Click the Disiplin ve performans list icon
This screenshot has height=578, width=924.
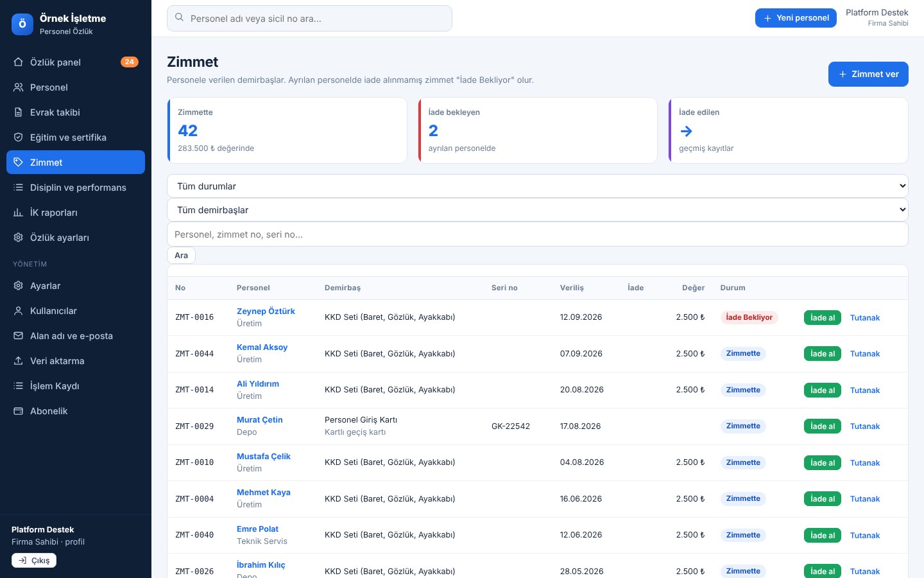pos(19,188)
